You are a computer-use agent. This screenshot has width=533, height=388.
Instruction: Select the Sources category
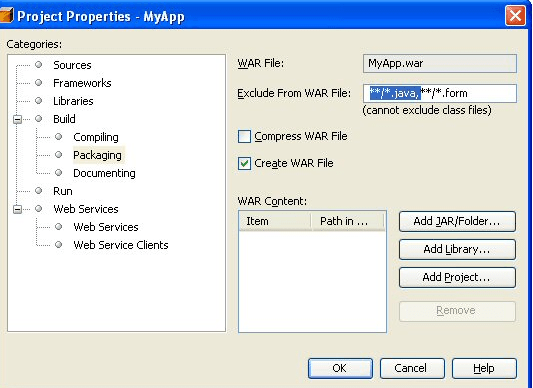click(x=72, y=65)
